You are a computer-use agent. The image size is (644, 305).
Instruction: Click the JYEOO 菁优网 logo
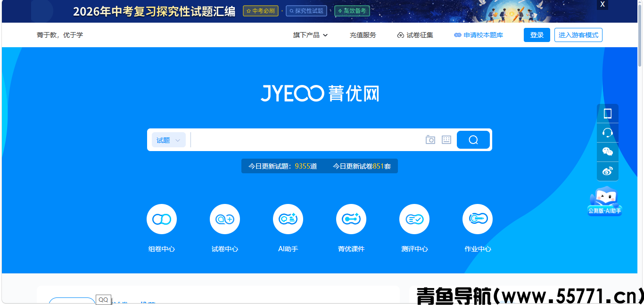pyautogui.click(x=320, y=93)
